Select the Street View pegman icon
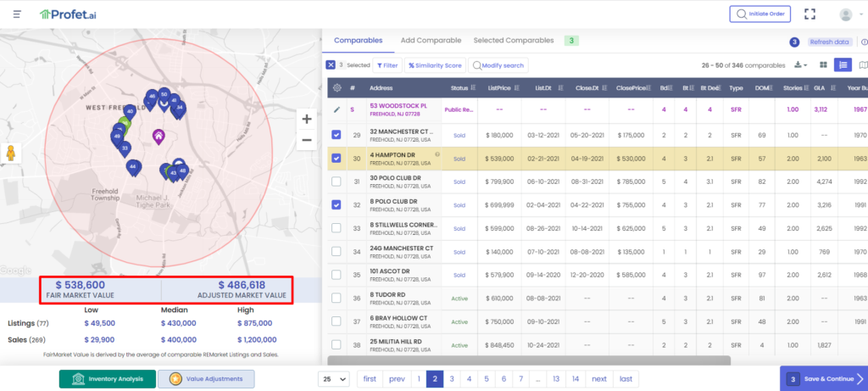The width and height of the screenshot is (868, 391). coord(10,153)
